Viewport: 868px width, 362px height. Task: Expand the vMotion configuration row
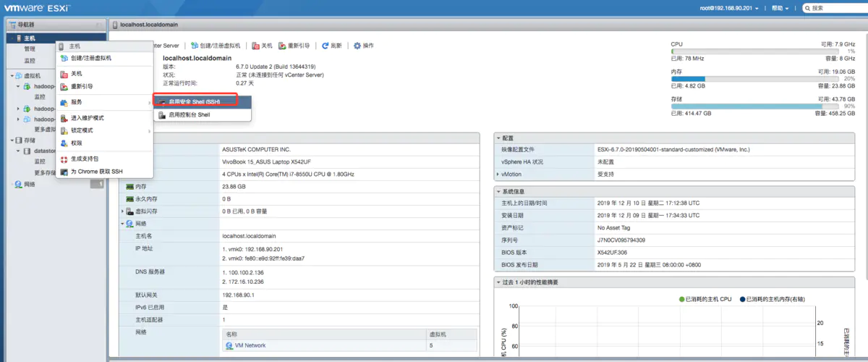(x=498, y=174)
